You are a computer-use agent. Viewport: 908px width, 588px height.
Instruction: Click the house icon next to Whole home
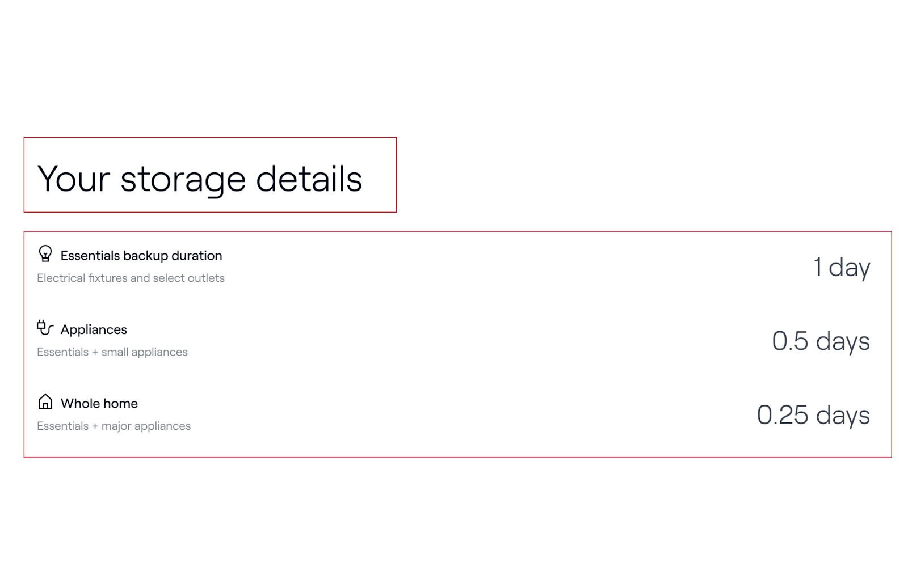45,401
